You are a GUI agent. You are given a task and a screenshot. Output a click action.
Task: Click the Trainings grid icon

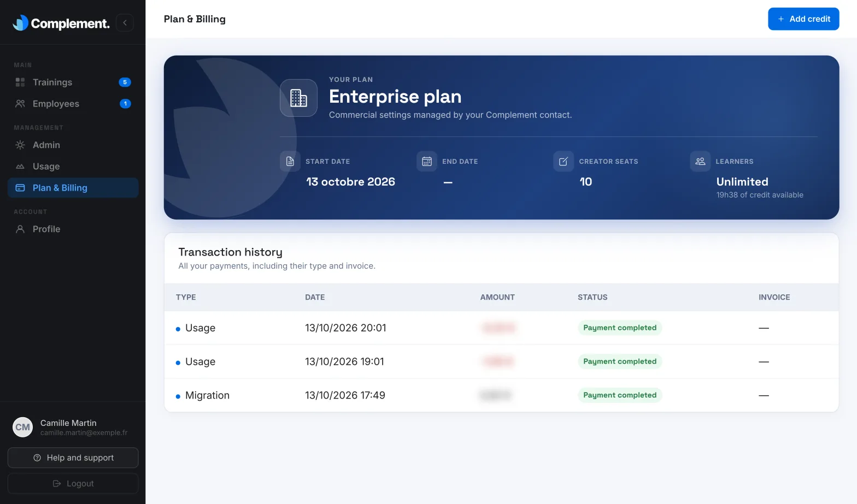(20, 82)
